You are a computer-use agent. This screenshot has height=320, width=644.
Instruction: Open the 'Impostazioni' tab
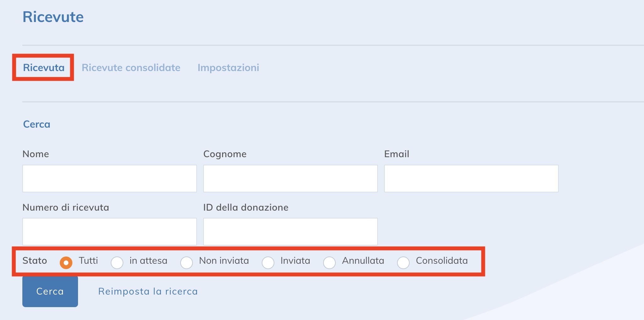click(228, 68)
